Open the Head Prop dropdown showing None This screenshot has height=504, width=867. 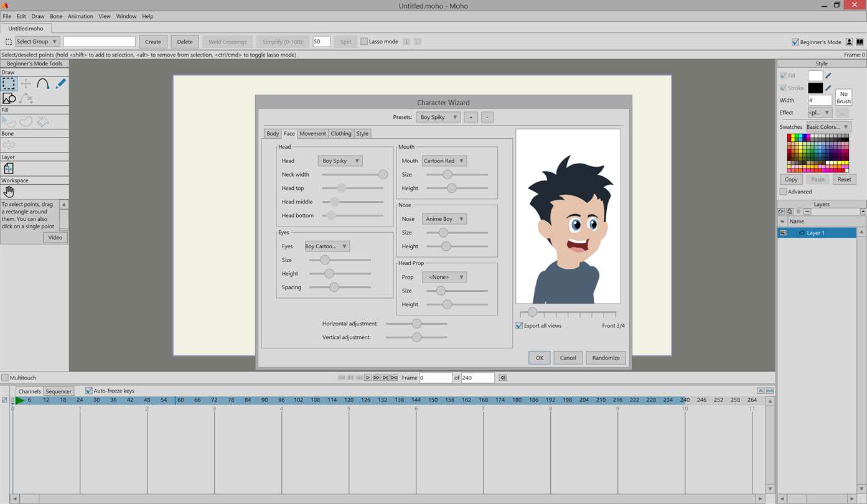pyautogui.click(x=444, y=277)
